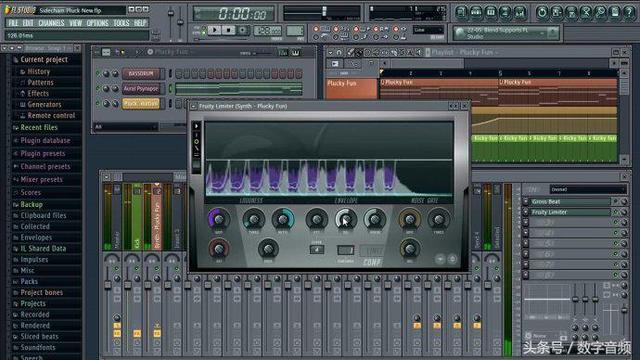This screenshot has width=640, height=360.
Task: Open Recent files in the browser
Action: pos(39,127)
